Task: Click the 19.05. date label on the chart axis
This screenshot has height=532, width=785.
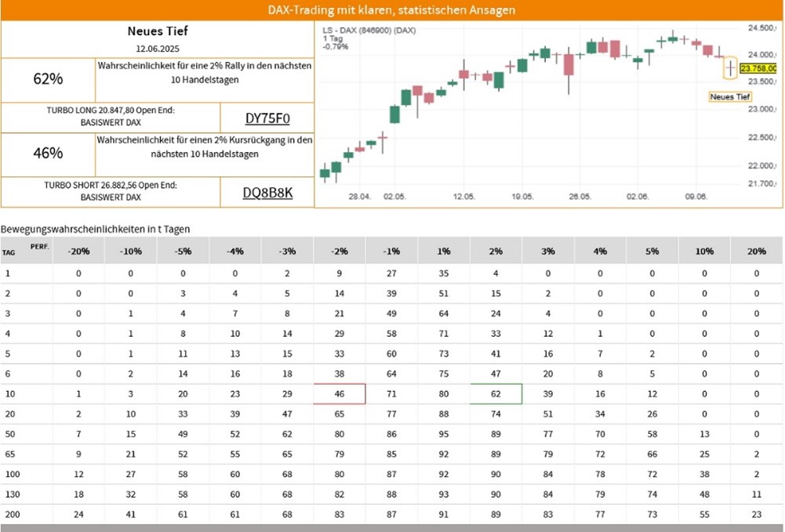Action: tap(522, 197)
